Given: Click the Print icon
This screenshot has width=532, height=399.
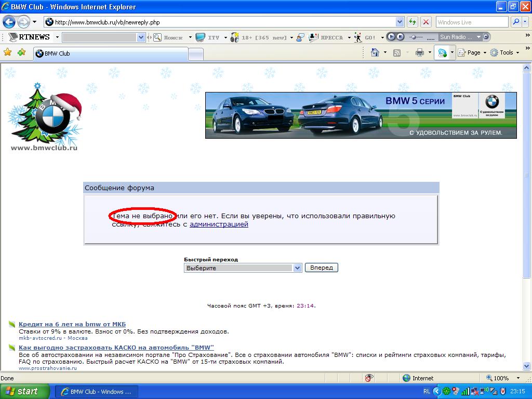Looking at the screenshot, I should click(x=420, y=52).
